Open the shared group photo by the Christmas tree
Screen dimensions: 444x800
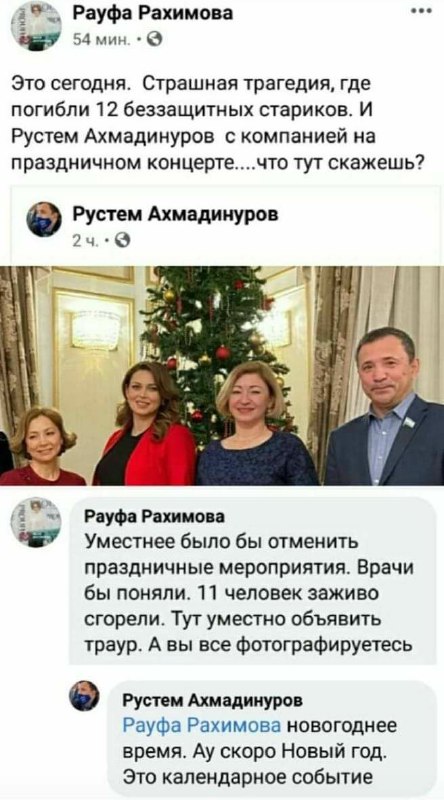click(x=222, y=376)
